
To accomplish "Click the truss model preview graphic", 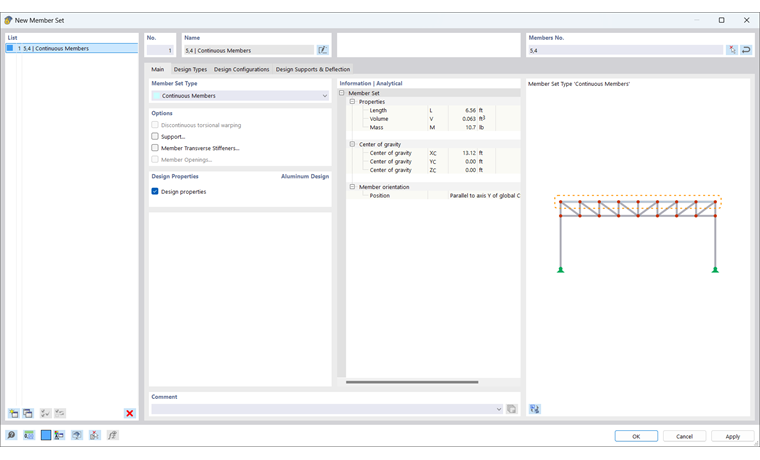I will [637, 235].
